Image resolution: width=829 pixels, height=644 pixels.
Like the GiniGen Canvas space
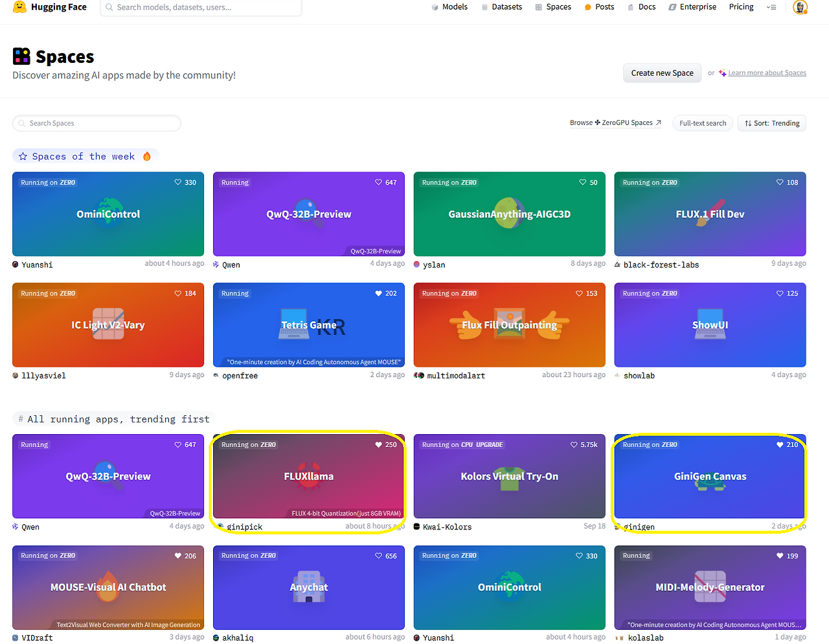pos(780,445)
